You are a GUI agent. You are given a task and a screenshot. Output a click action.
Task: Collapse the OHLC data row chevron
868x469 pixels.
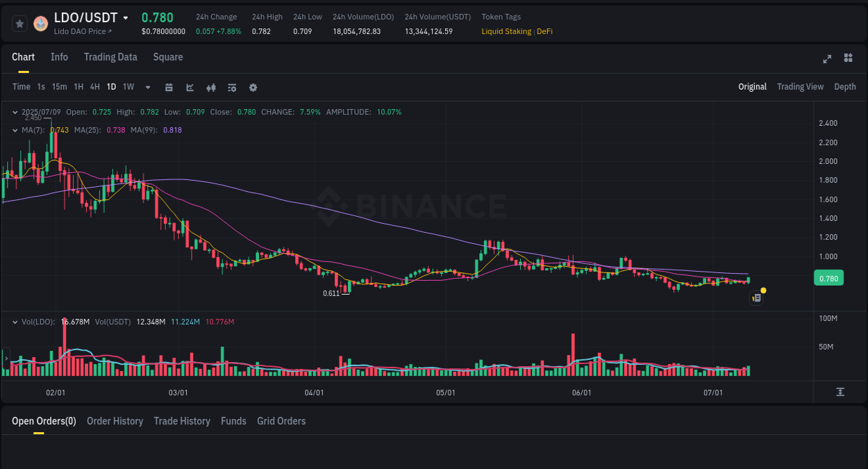pos(14,111)
